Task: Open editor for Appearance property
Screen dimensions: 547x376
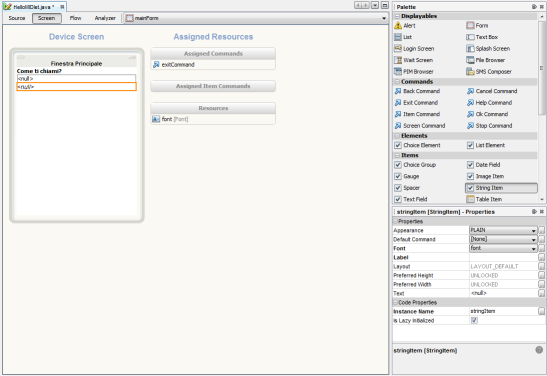Action: tap(541, 230)
